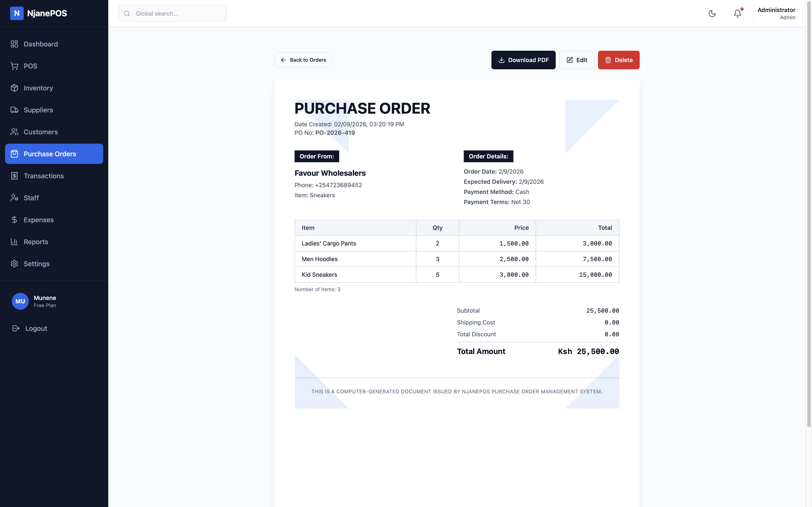
Task: Open the Staff management icon
Action: coord(14,198)
